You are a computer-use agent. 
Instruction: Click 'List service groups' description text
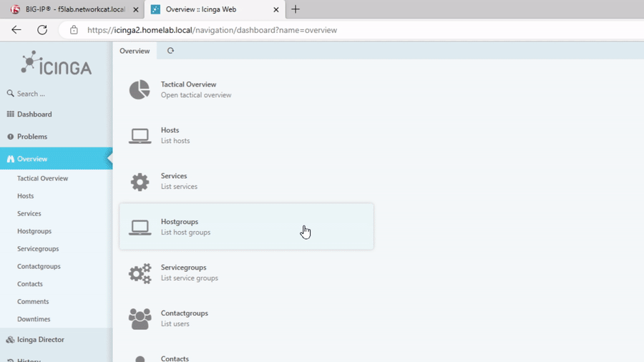(x=190, y=278)
